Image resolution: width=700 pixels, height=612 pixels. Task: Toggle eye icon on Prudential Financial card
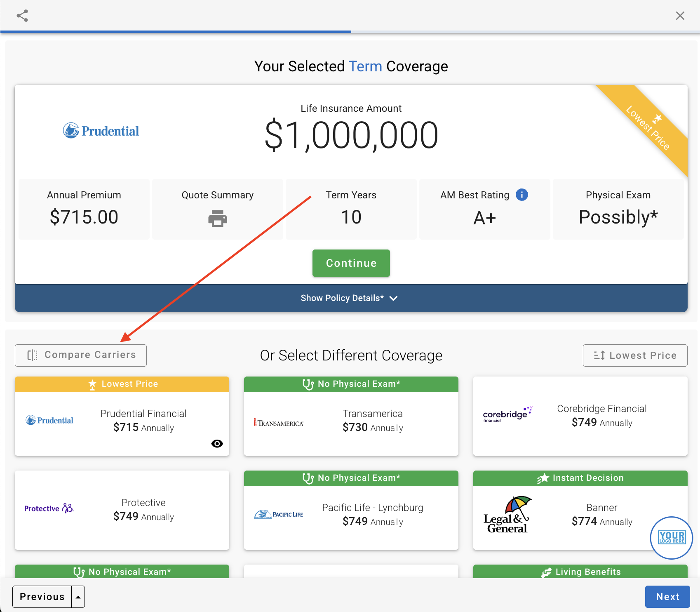point(217,443)
